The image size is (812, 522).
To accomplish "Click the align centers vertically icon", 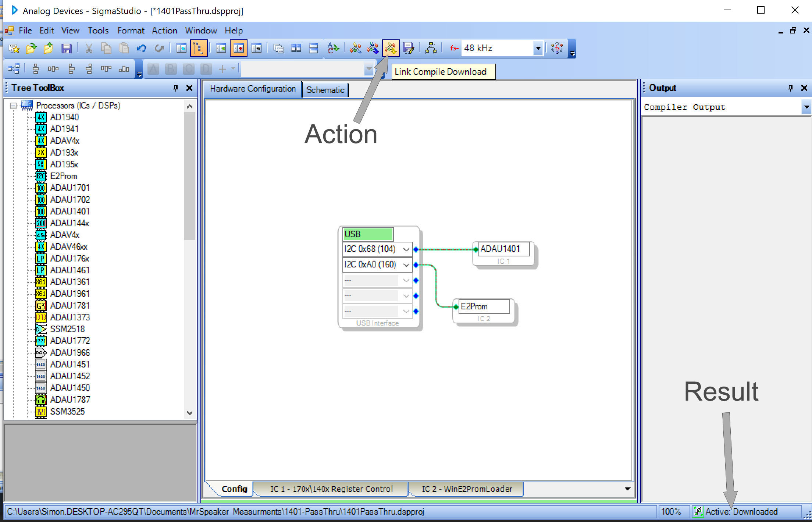I will tap(36, 69).
